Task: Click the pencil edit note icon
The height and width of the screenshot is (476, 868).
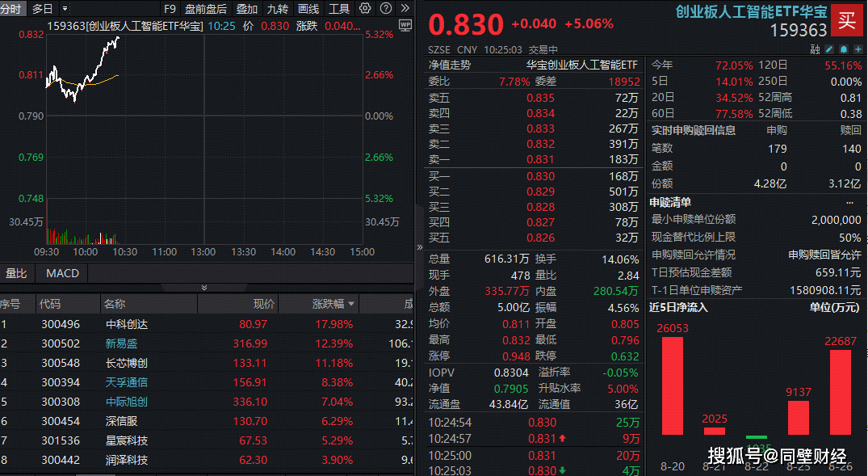Action: pyautogui.click(x=828, y=49)
